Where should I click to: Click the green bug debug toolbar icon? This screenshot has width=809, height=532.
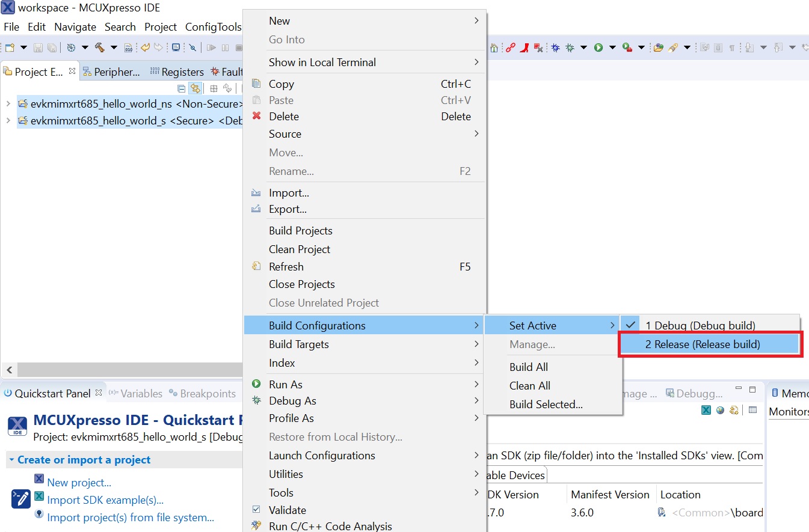[570, 47]
